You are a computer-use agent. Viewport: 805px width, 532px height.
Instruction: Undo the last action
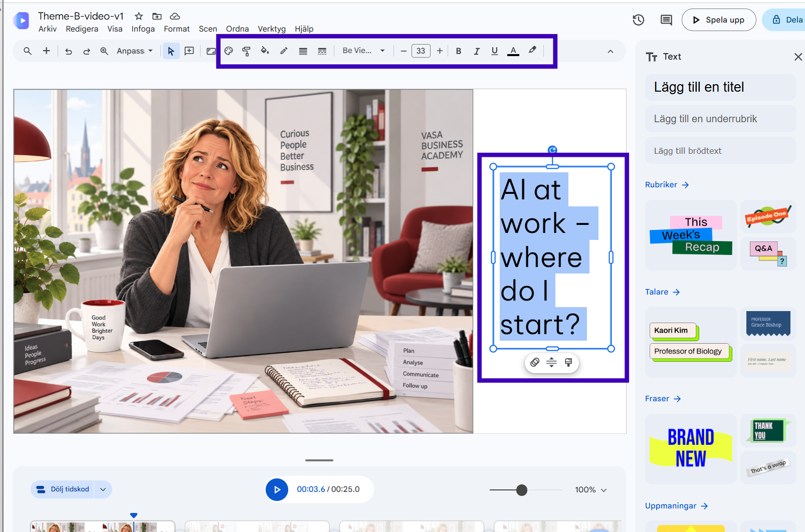point(69,51)
